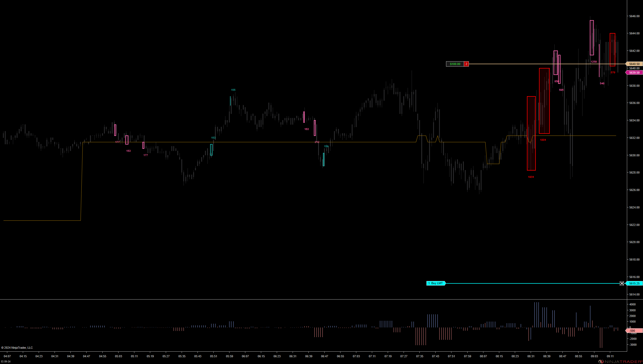Select the 5640.50 entry price marker

pyautogui.click(x=634, y=64)
